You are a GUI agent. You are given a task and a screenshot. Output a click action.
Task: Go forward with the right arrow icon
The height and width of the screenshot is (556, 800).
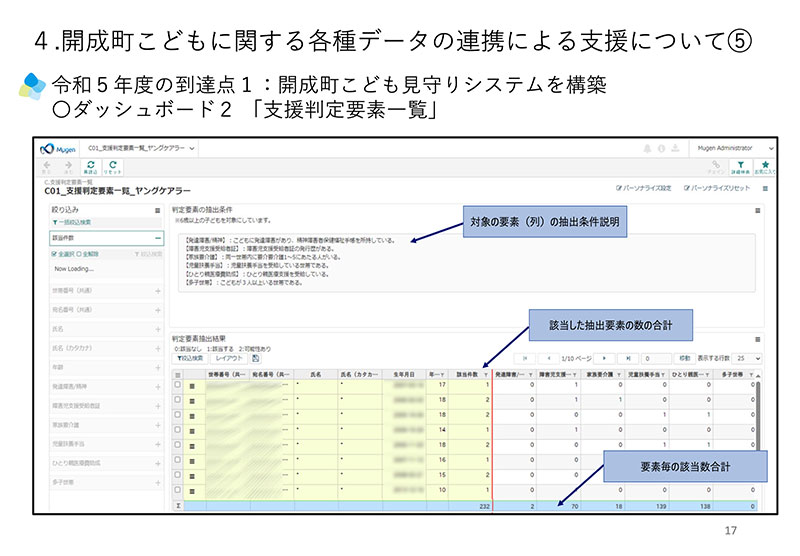[x=68, y=166]
